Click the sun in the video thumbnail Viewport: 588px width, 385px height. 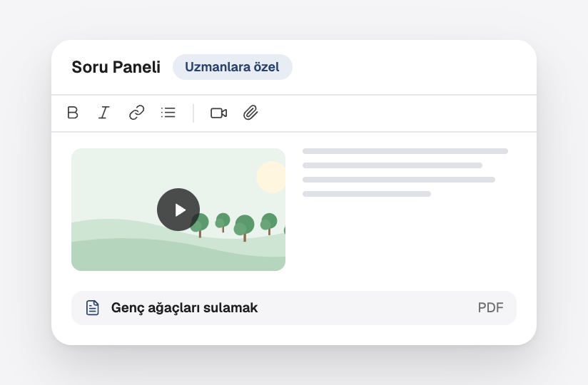coord(271,177)
